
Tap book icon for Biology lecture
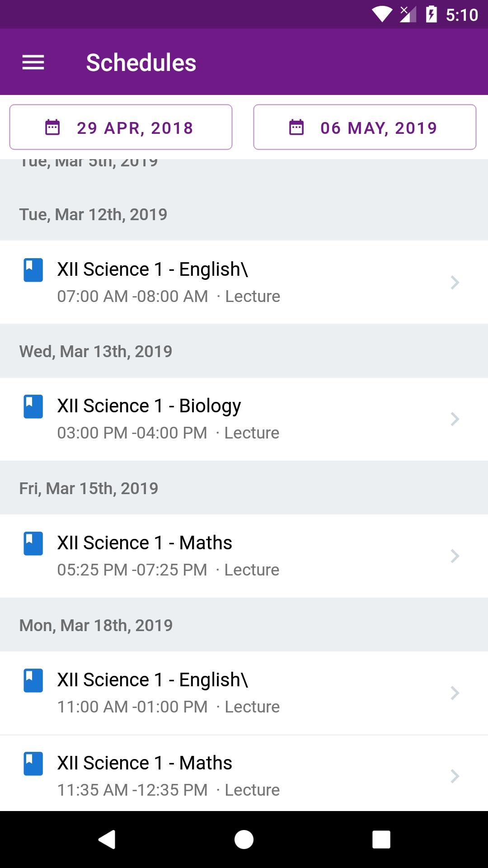pyautogui.click(x=33, y=406)
